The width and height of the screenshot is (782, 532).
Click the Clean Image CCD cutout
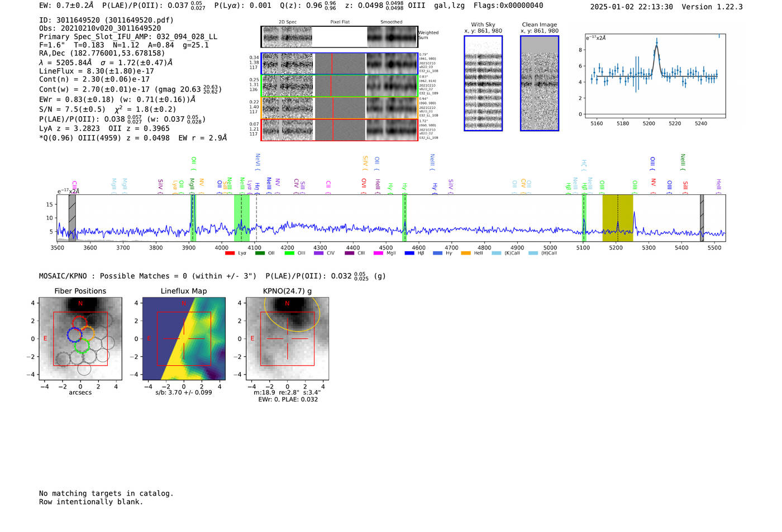tap(540, 83)
